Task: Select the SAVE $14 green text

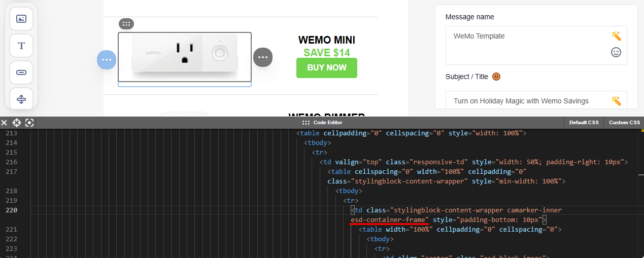Action: point(327,53)
